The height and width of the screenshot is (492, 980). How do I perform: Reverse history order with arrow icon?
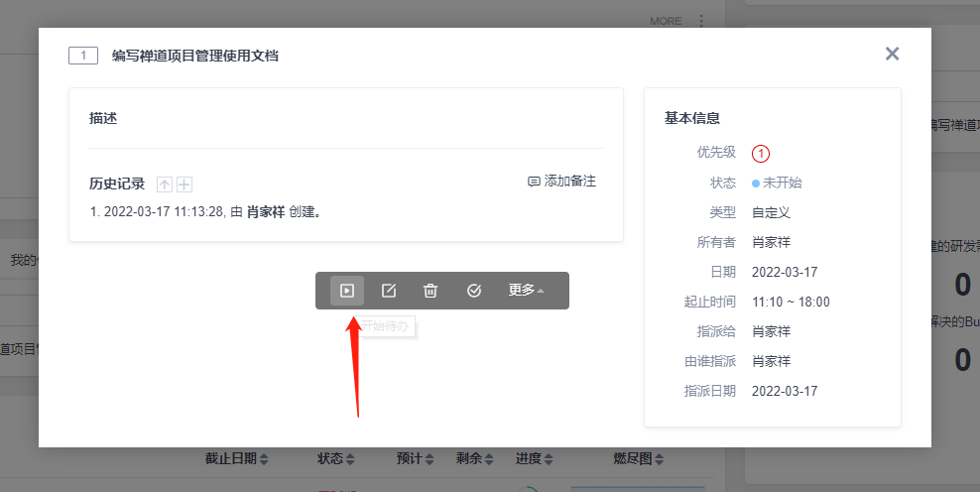click(x=165, y=184)
